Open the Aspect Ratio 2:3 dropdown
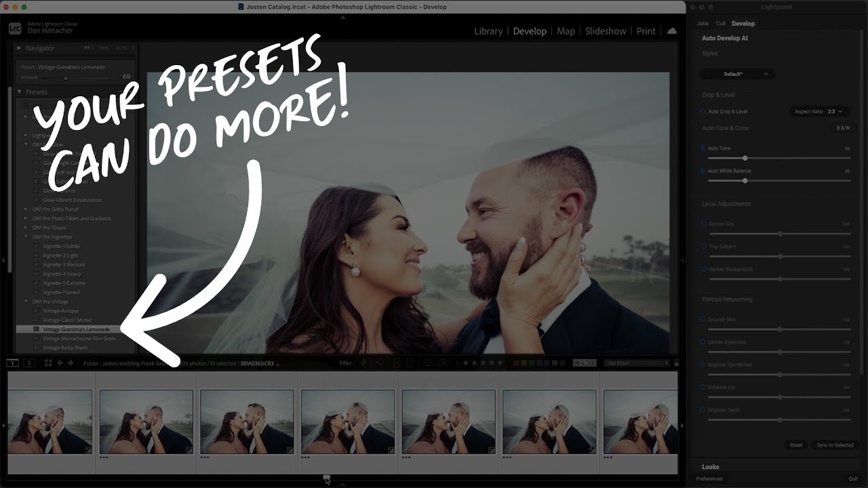The image size is (868, 488). pos(820,112)
